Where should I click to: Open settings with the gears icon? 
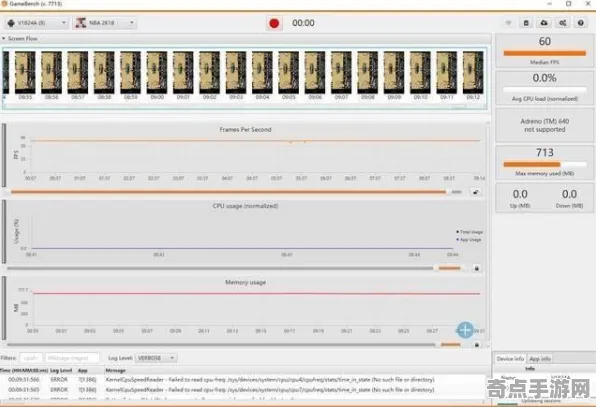click(x=563, y=23)
